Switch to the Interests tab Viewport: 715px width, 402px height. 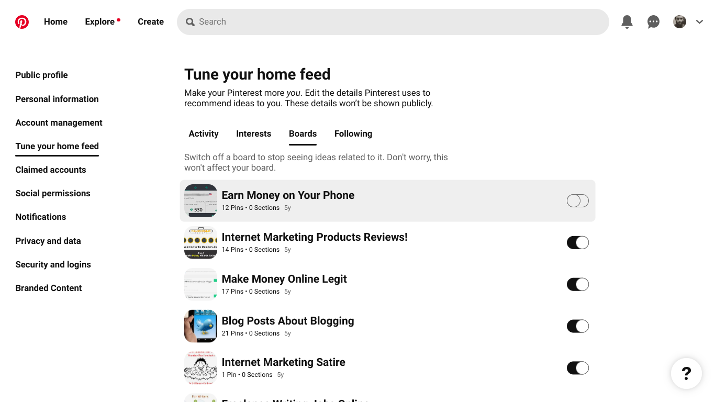coord(254,134)
